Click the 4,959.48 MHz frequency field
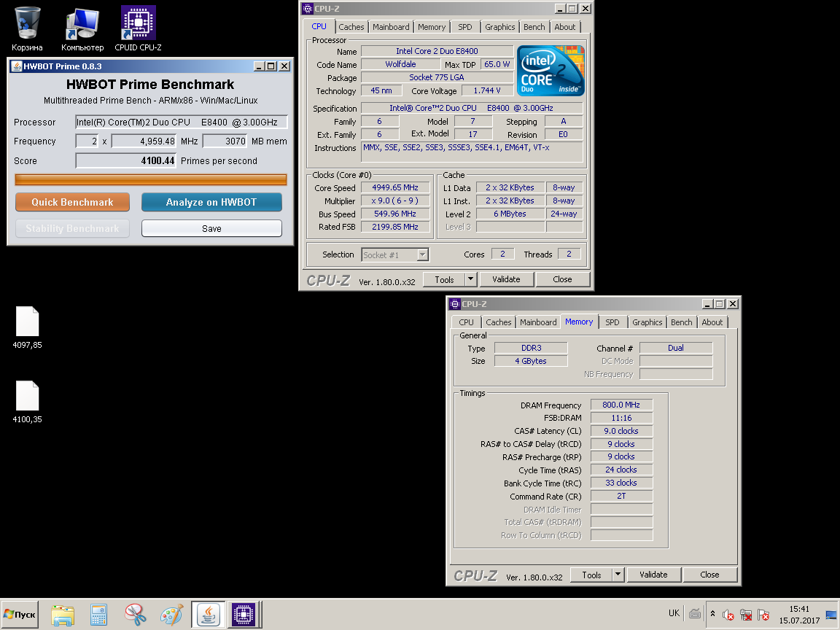Screen dimensions: 840x630 tap(144, 141)
